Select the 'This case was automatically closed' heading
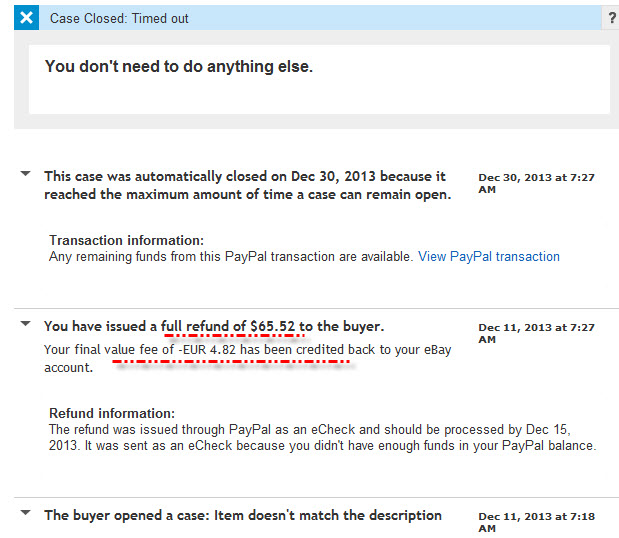 coord(248,185)
